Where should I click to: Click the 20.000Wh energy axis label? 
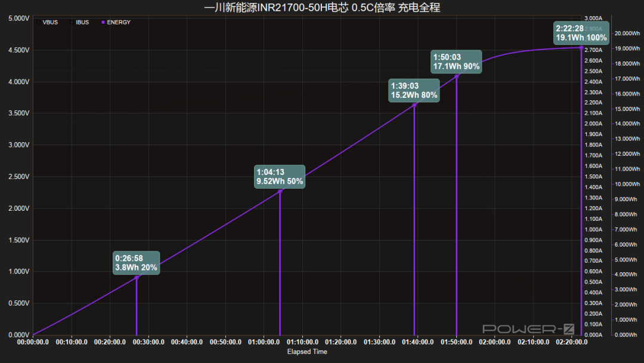627,33
